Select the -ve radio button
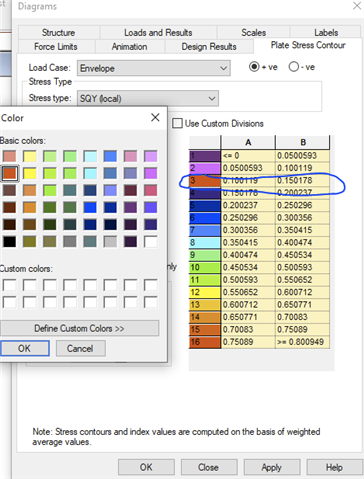Screen dimensions: 364x479 pos(294,67)
